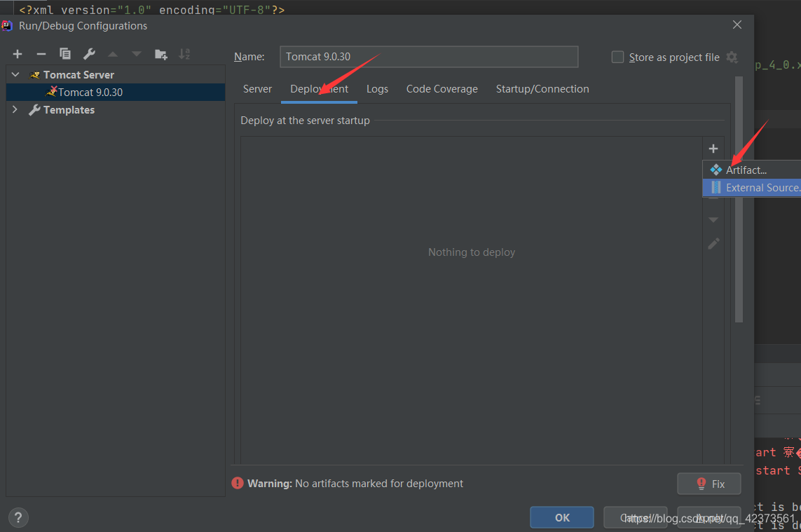Image resolution: width=801 pixels, height=532 pixels.
Task: Enable Store as project file checkbox
Action: click(x=617, y=57)
